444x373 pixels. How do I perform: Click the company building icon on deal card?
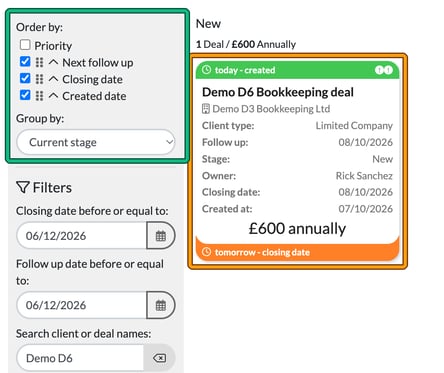coord(206,109)
